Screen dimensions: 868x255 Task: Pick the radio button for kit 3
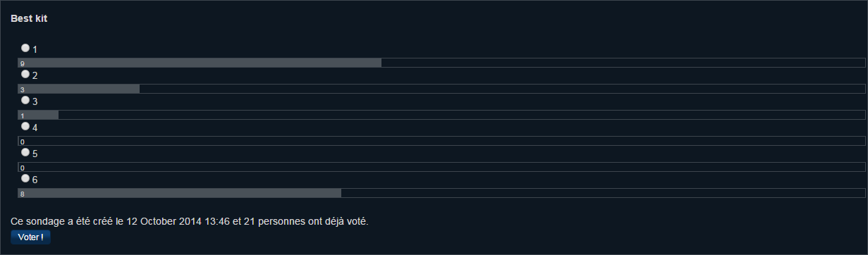click(25, 100)
